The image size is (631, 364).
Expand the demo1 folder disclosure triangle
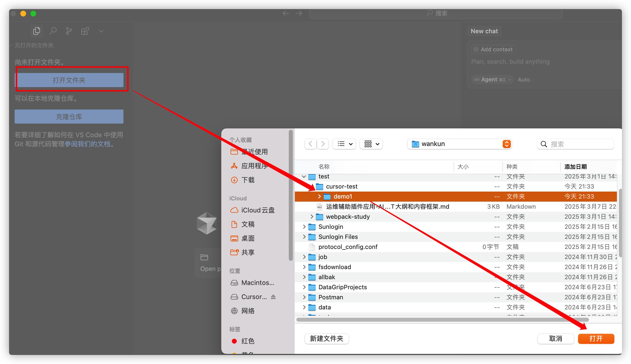(x=319, y=196)
